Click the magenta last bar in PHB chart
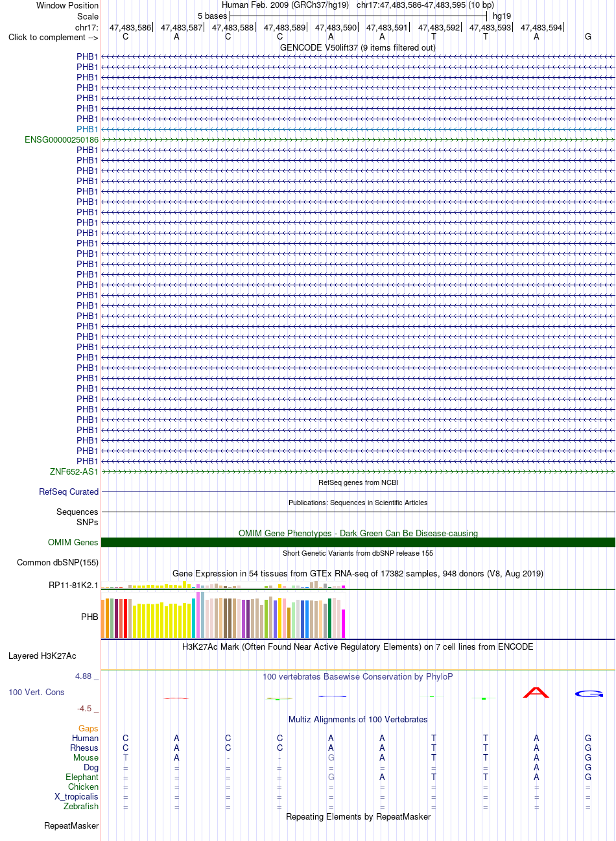Viewport: 616px width, 841px height. tap(344, 623)
